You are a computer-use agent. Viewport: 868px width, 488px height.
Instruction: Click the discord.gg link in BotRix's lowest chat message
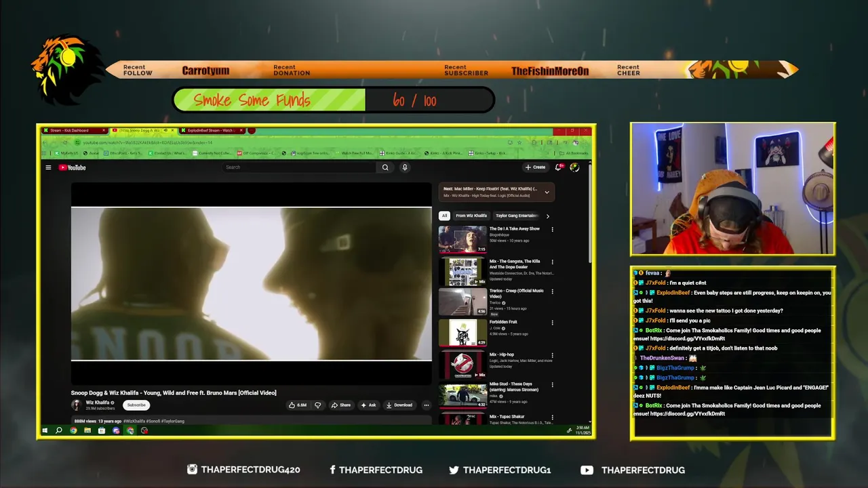687,413
